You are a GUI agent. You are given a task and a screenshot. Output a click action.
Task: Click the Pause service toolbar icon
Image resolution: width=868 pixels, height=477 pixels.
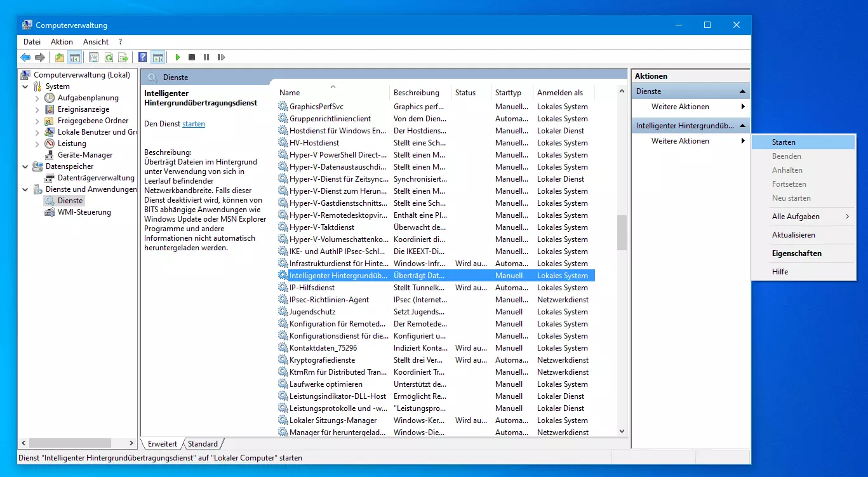(x=206, y=57)
